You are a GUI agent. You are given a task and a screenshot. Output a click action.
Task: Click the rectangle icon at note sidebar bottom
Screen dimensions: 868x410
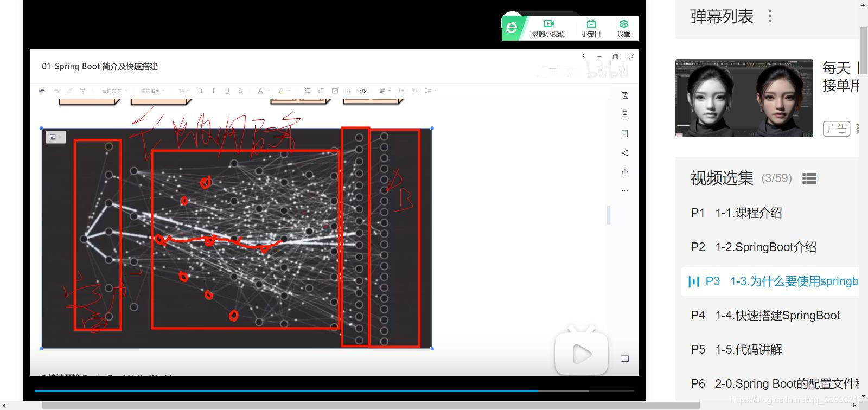[625, 358]
